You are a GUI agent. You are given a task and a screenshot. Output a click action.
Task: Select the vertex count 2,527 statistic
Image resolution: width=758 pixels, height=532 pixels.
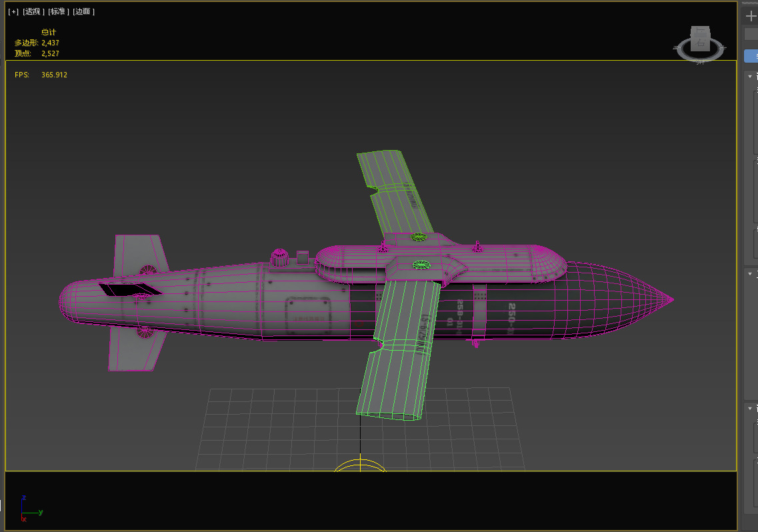point(50,54)
